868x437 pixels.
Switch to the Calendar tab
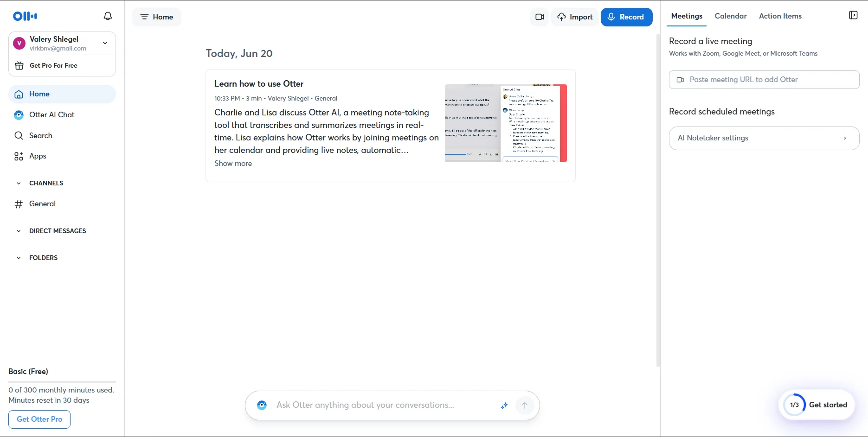731,16
